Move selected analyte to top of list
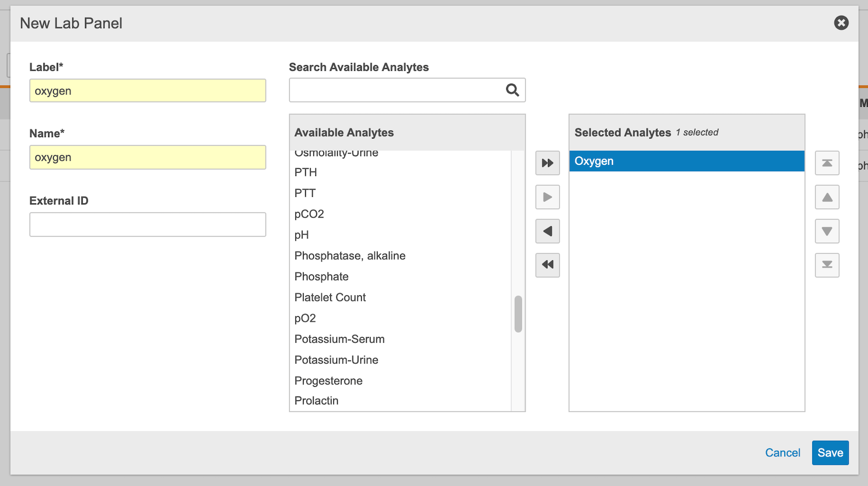The image size is (868, 486). pos(827,163)
